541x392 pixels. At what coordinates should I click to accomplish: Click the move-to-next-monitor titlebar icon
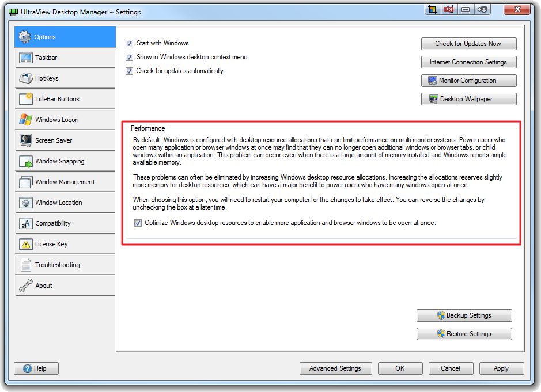coord(482,9)
